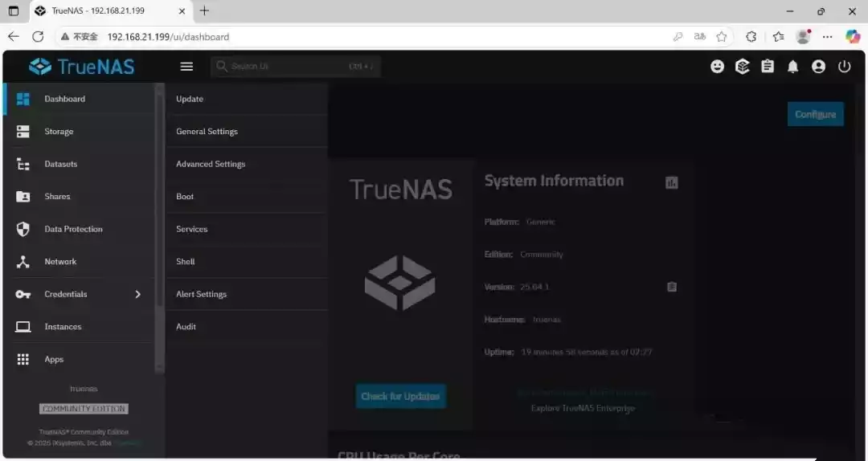Image resolution: width=868 pixels, height=461 pixels.
Task: Click the Configure dashboard button
Action: (816, 115)
